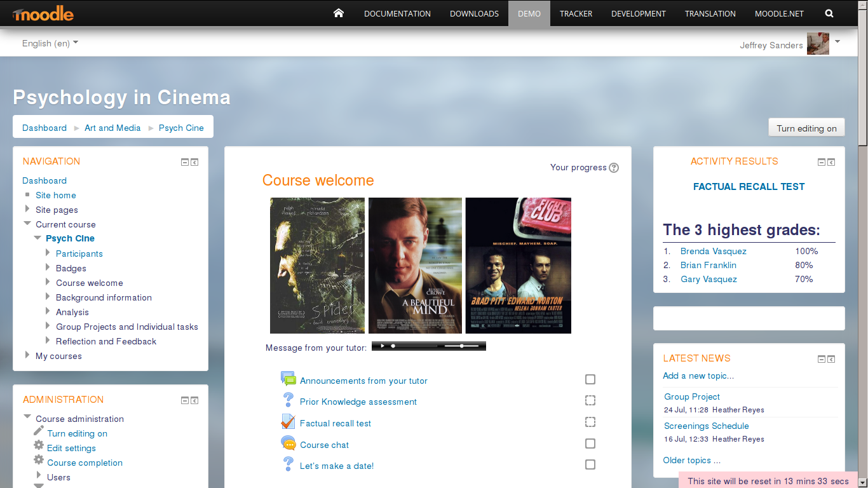Image resolution: width=868 pixels, height=488 pixels.
Task: Click Add a new topic link
Action: tap(698, 376)
